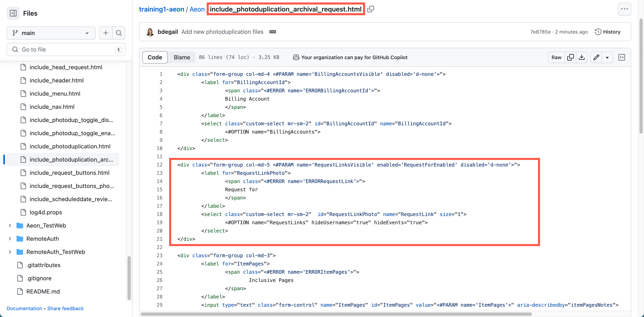644x317 pixels.
Task: Copy the file path with copy icon
Action: 370,9
